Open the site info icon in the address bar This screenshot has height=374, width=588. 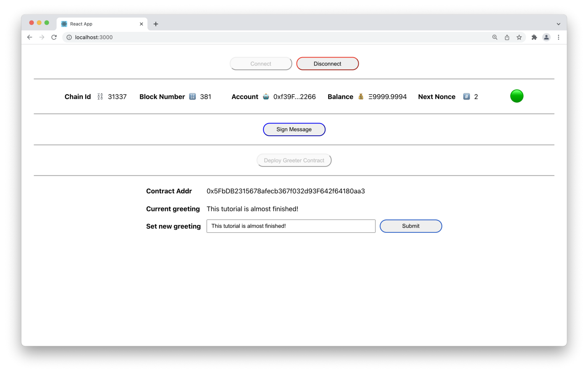coord(69,37)
